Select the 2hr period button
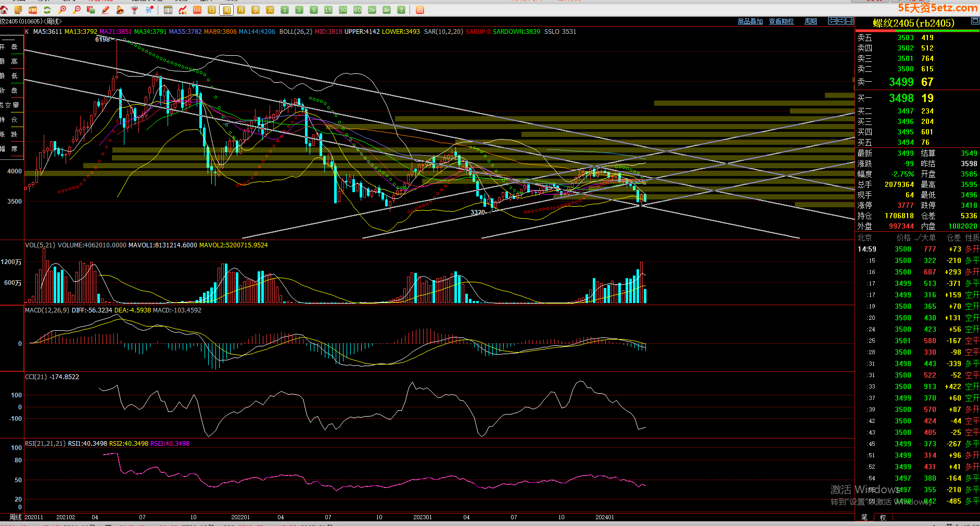980x526 pixels. [372, 10]
